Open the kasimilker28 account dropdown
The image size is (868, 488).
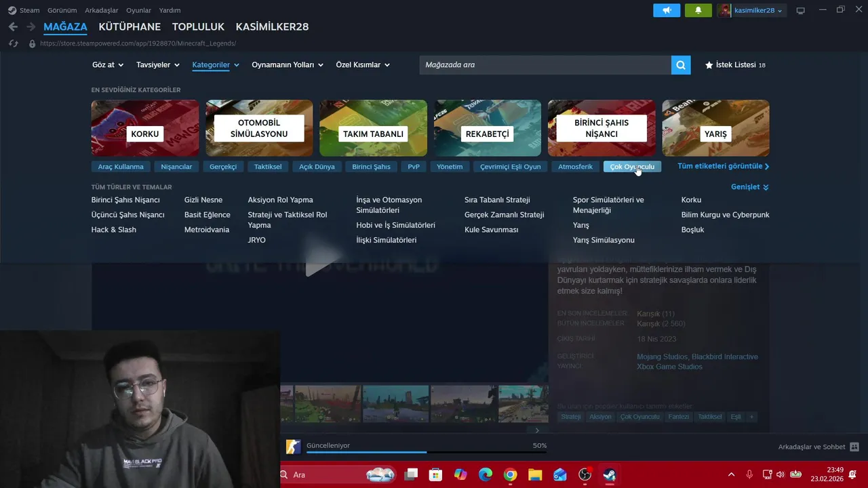tap(759, 10)
